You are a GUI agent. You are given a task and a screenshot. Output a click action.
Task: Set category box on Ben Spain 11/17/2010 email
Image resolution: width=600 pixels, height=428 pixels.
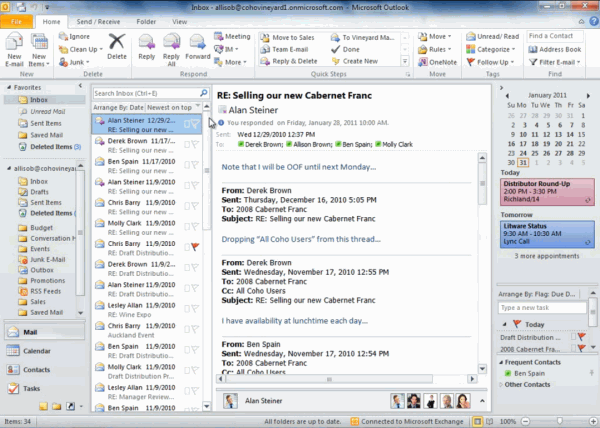(x=187, y=165)
